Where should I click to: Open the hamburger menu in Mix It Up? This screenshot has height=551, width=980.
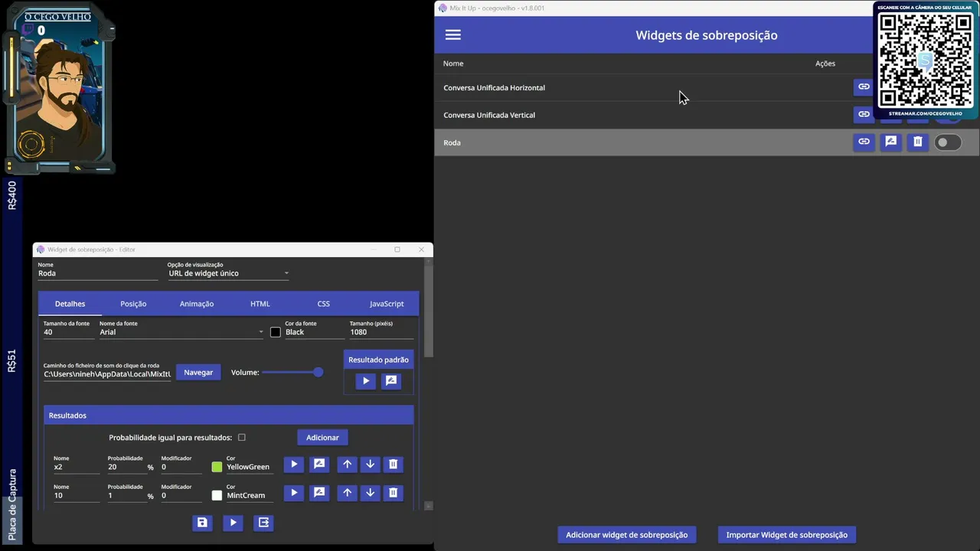point(453,35)
